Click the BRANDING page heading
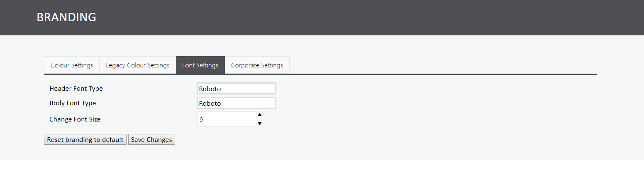The height and width of the screenshot is (176, 644). pos(66,17)
